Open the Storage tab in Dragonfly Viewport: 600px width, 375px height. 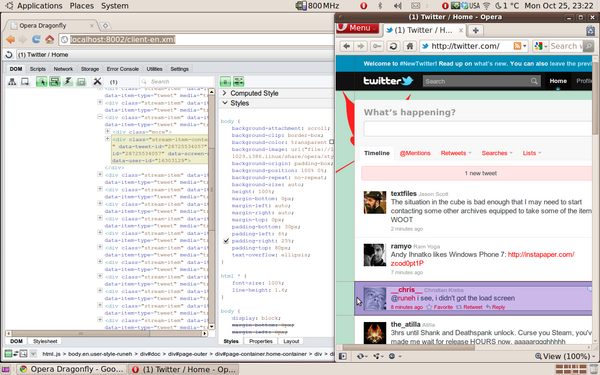90,69
